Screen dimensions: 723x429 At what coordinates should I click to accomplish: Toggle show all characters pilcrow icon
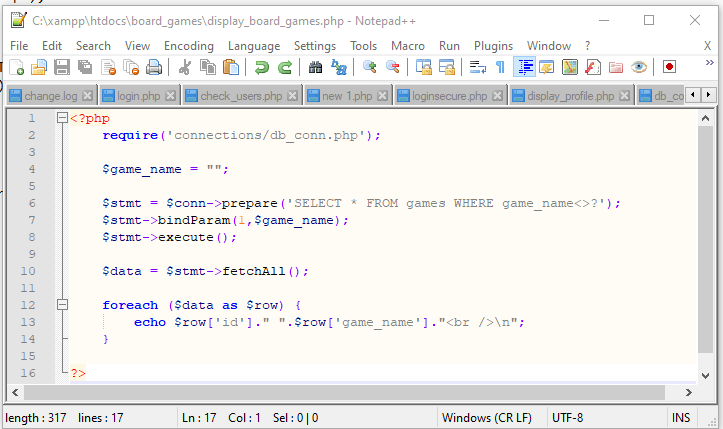pos(500,68)
